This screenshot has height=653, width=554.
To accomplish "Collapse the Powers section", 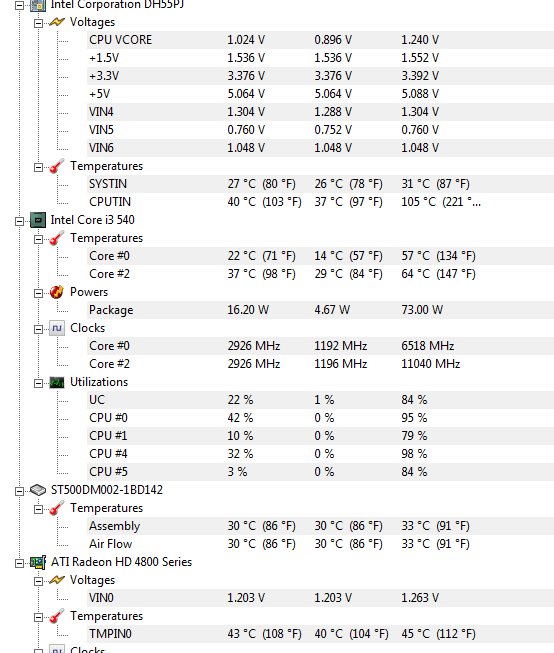I will [38, 293].
